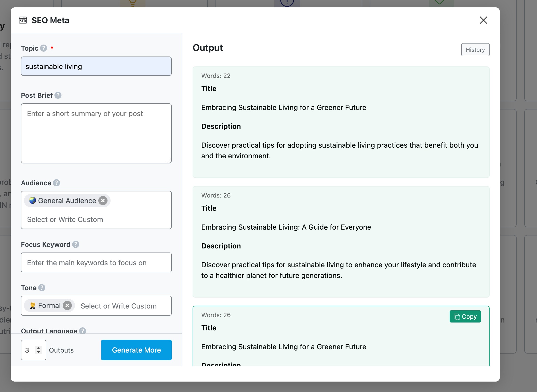Click the Topic help question mark icon
Screen dimensions: 537x392
(x=44, y=48)
